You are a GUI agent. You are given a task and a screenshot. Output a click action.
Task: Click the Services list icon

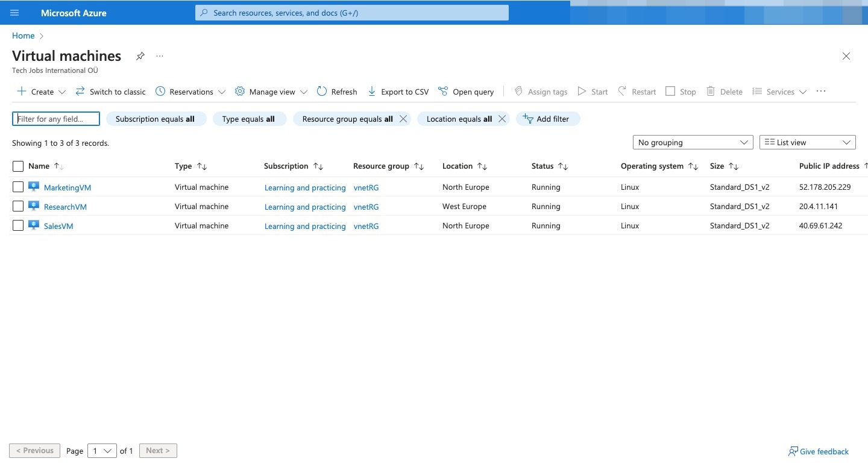point(757,92)
